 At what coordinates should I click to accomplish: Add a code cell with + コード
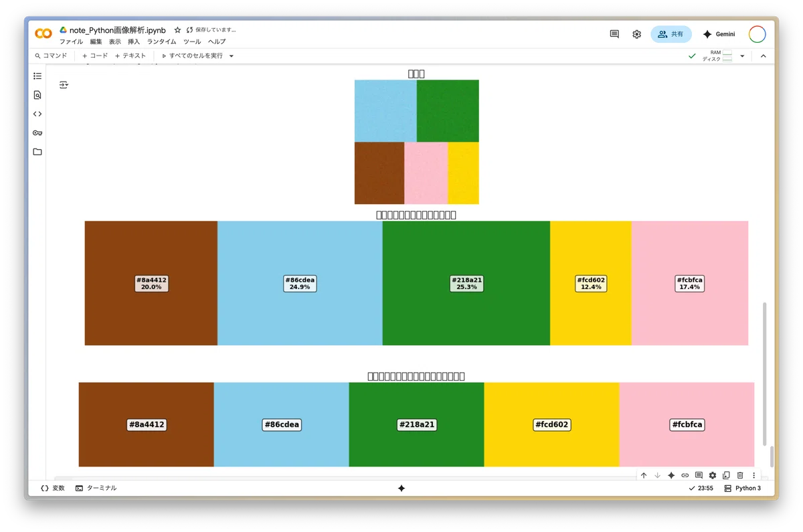pyautogui.click(x=95, y=56)
